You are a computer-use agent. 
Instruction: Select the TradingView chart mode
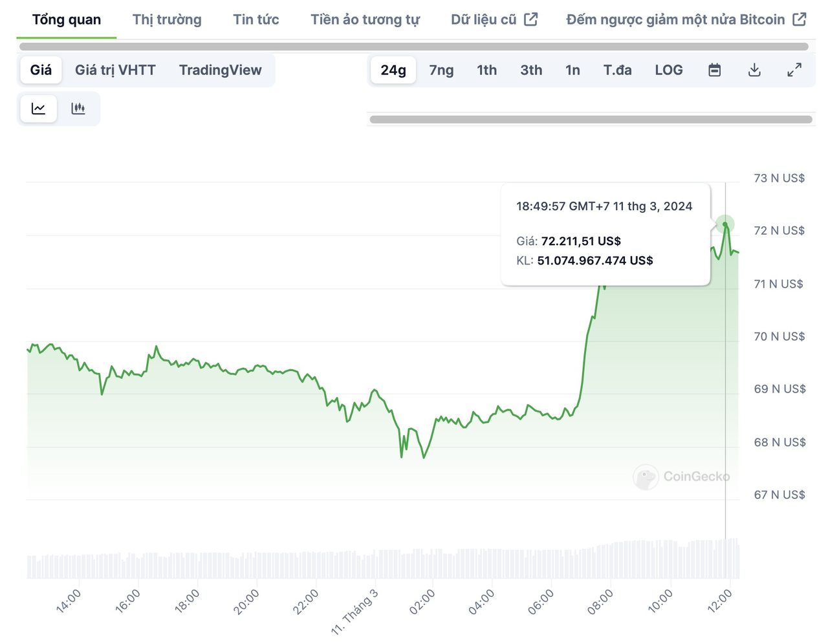(x=221, y=70)
